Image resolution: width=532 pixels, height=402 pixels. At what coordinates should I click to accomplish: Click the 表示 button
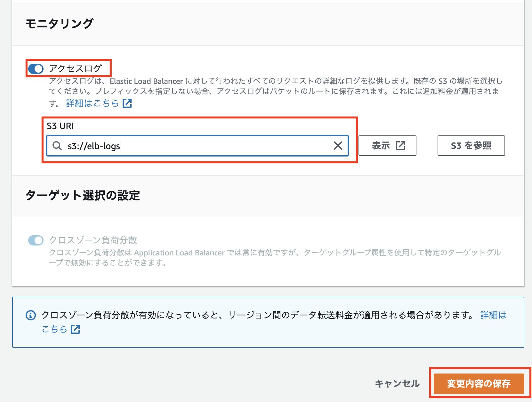387,146
